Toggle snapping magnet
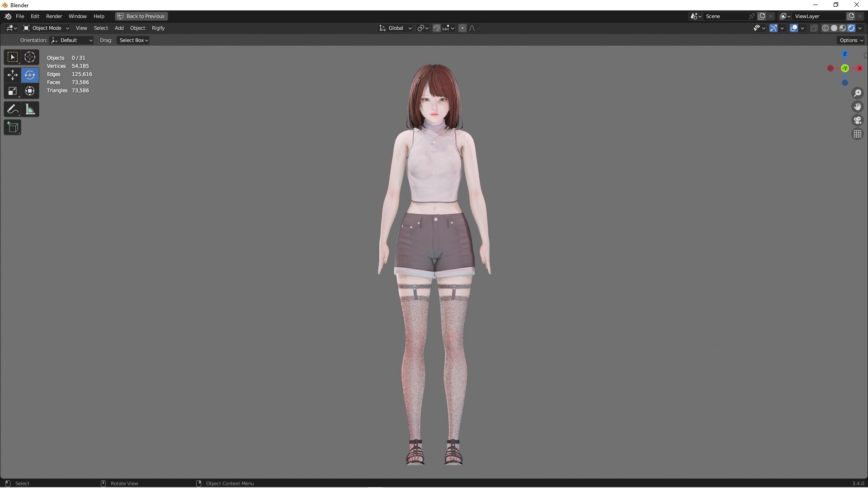 tap(437, 28)
